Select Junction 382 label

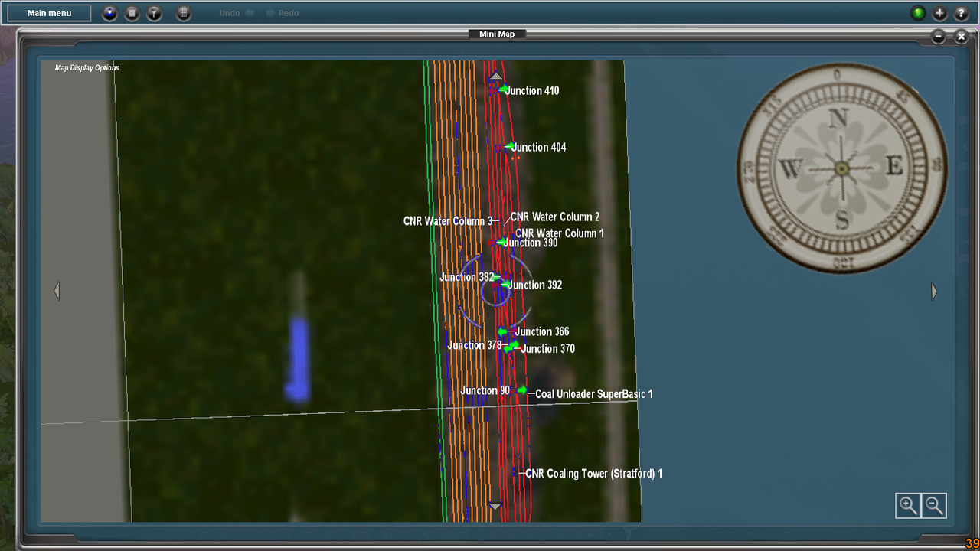466,277
